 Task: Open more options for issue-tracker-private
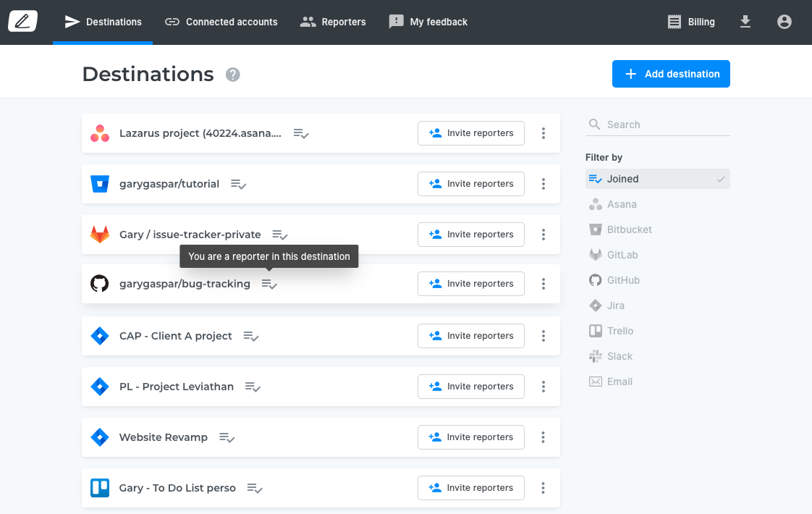544,235
